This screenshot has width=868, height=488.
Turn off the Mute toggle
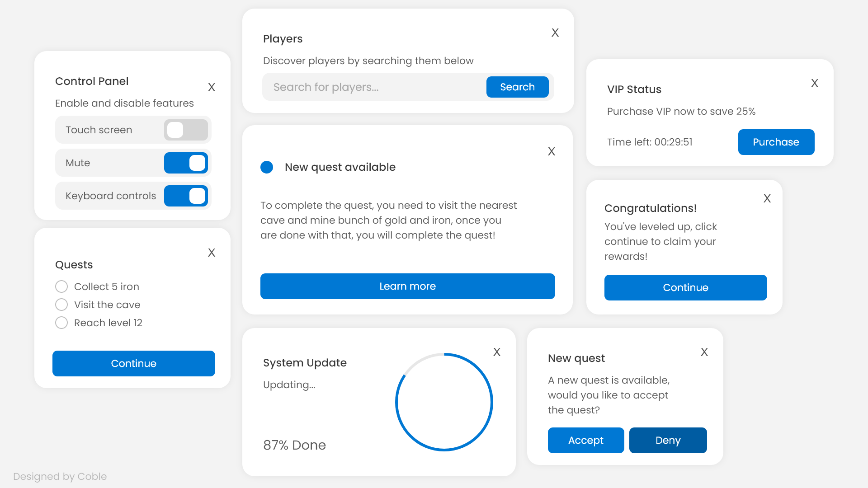[x=186, y=163]
